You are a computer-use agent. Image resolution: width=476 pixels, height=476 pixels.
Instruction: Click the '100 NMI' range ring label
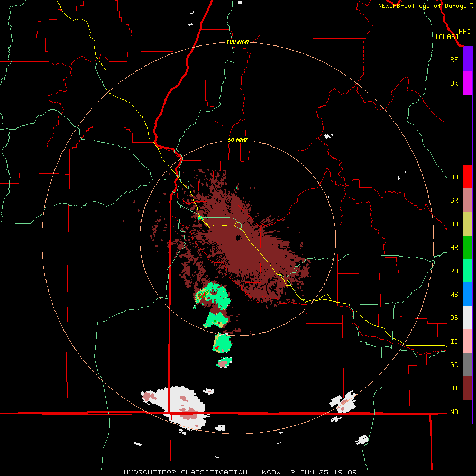[x=237, y=42]
